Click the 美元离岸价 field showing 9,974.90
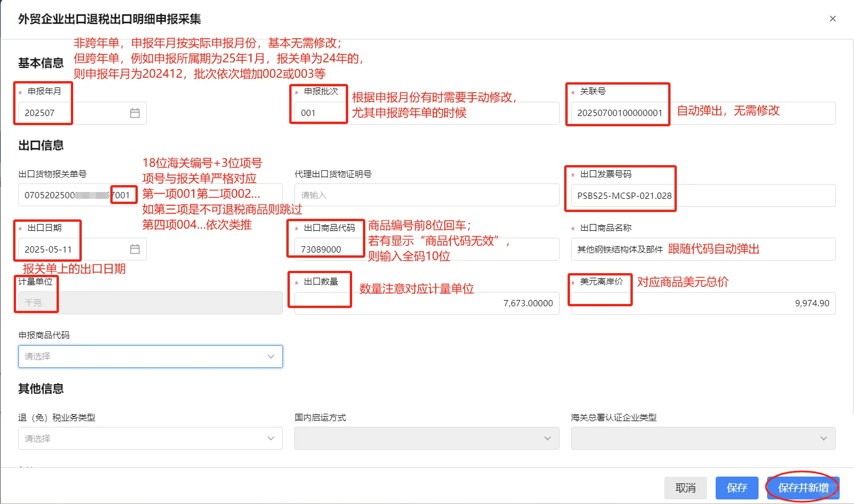854x504 pixels. click(703, 303)
